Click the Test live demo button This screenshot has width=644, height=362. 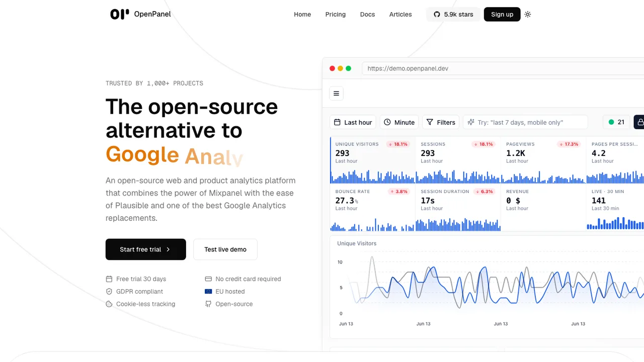click(x=225, y=249)
